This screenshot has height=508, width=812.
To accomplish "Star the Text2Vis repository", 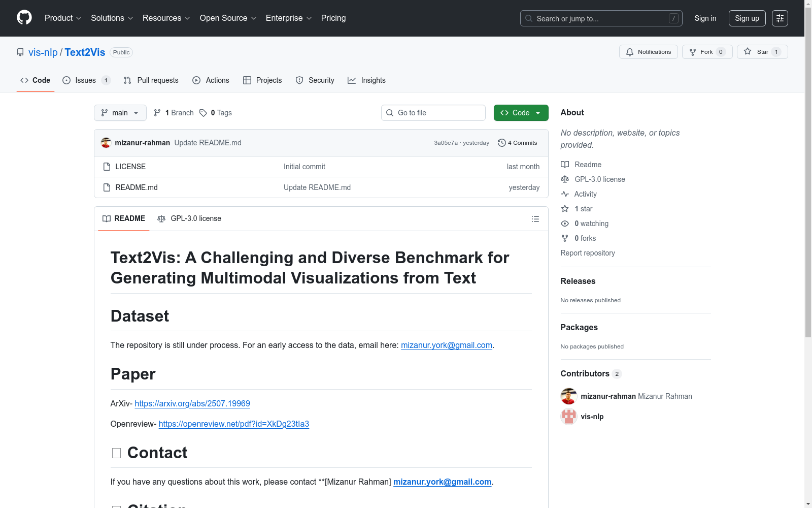I will pos(762,52).
